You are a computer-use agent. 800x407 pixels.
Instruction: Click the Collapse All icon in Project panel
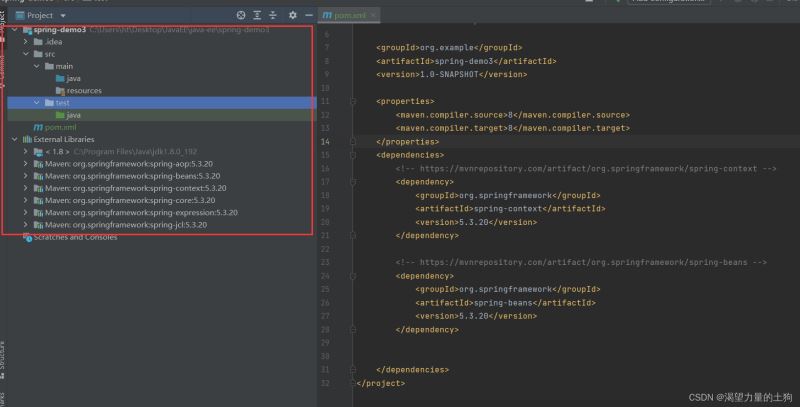point(273,15)
